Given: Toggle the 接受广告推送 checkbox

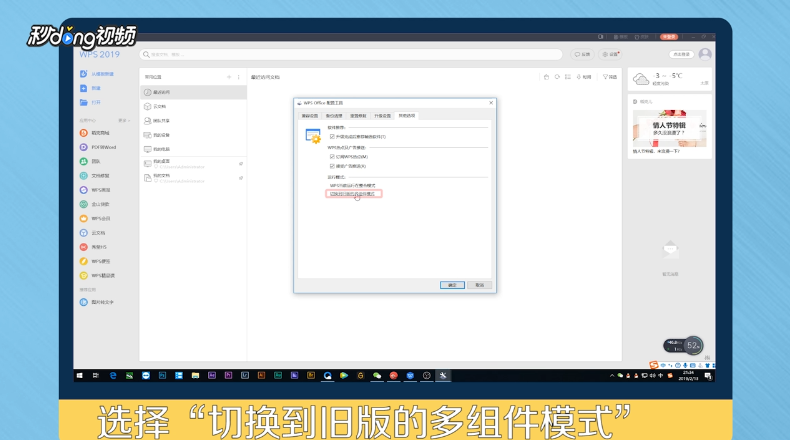Looking at the screenshot, I should [x=332, y=166].
